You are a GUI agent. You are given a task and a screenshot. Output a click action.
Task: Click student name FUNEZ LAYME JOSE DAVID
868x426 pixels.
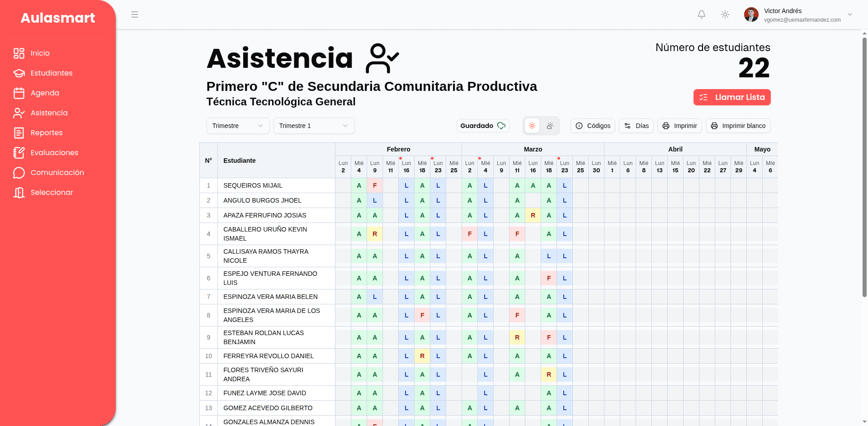coord(264,393)
